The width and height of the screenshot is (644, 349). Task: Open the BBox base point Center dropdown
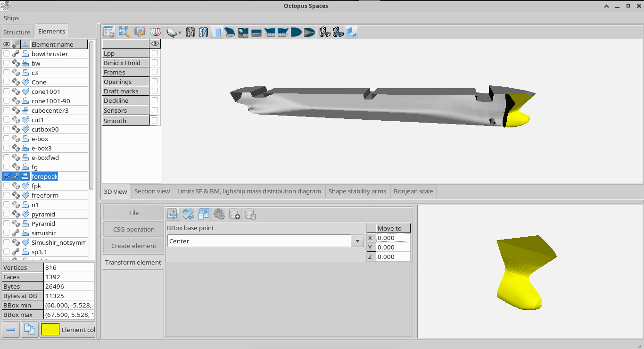265,241
